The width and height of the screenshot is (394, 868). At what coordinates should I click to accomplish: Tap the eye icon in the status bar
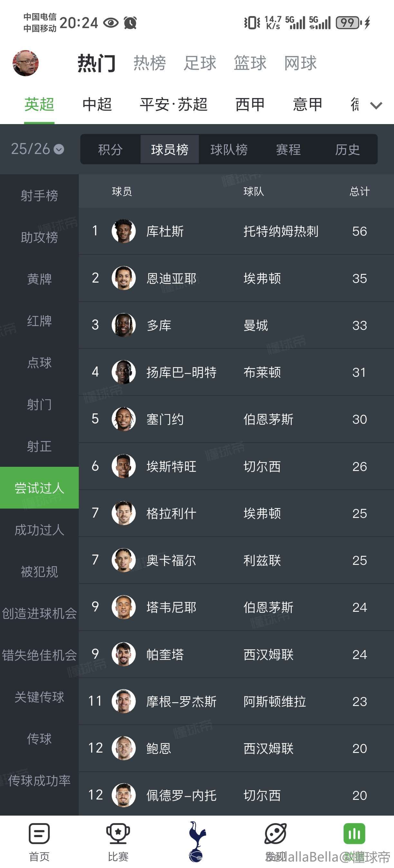[x=111, y=23]
